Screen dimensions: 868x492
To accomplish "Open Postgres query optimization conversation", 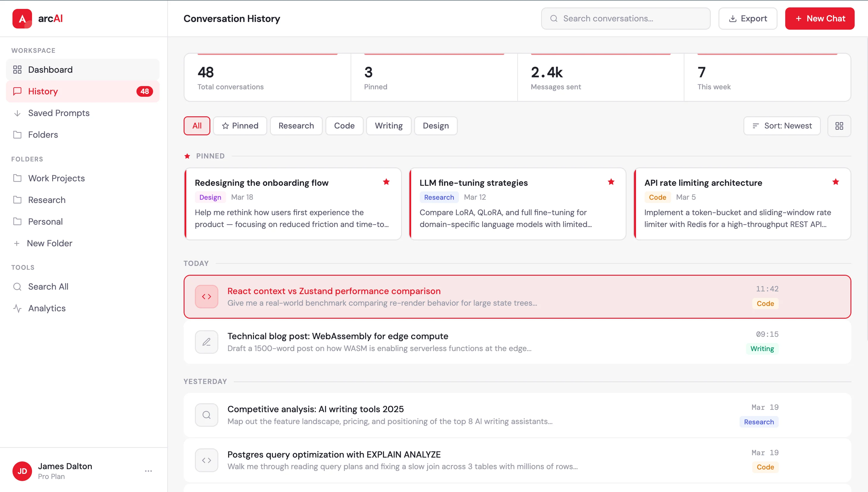I will 517,460.
